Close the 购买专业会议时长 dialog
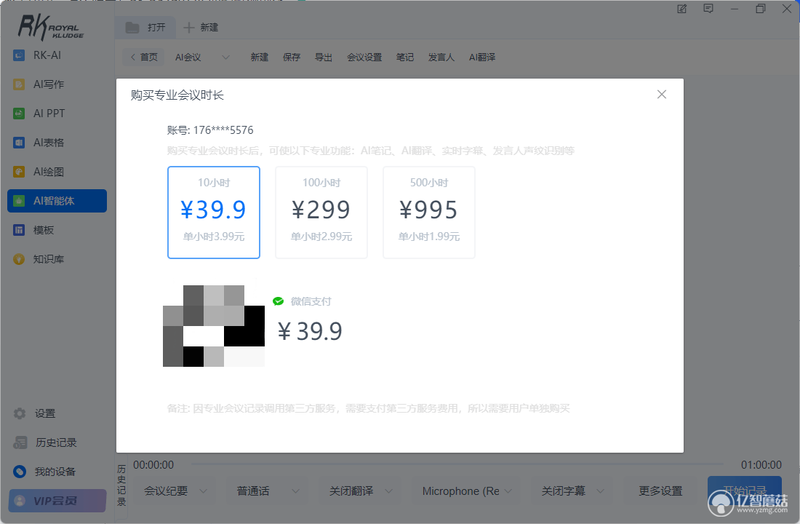 tap(662, 94)
